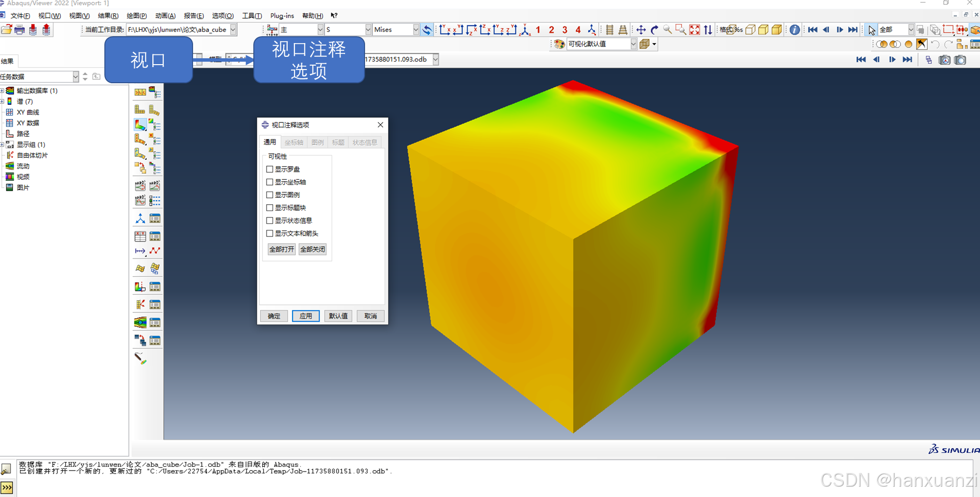The width and height of the screenshot is (980, 497).
Task: Select the rotate view tool
Action: [x=654, y=30]
